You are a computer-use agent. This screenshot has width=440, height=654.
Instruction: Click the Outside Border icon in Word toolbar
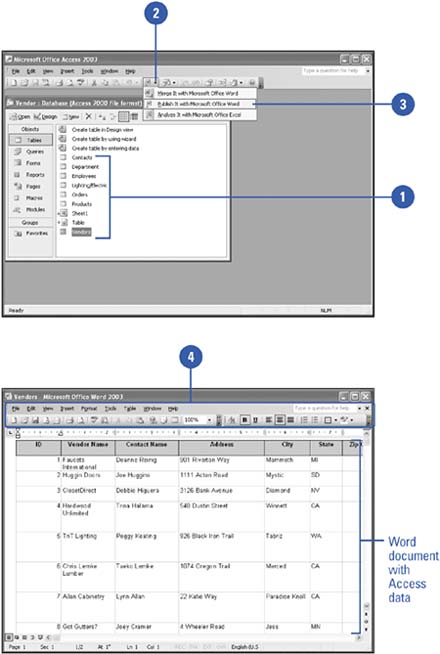click(x=327, y=420)
